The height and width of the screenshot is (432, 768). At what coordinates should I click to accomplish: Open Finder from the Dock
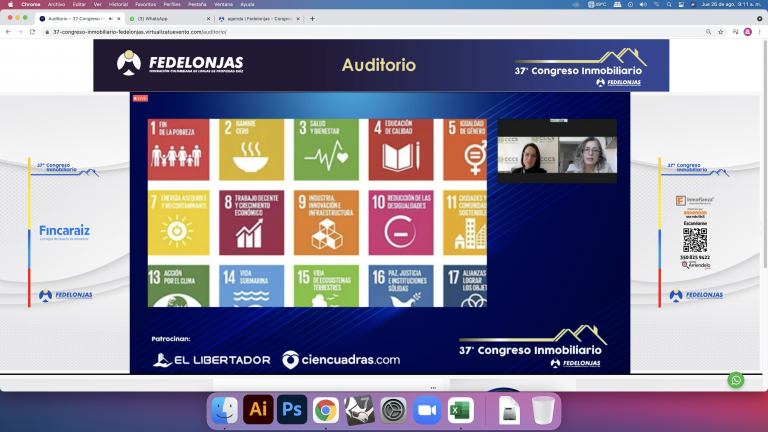(224, 409)
